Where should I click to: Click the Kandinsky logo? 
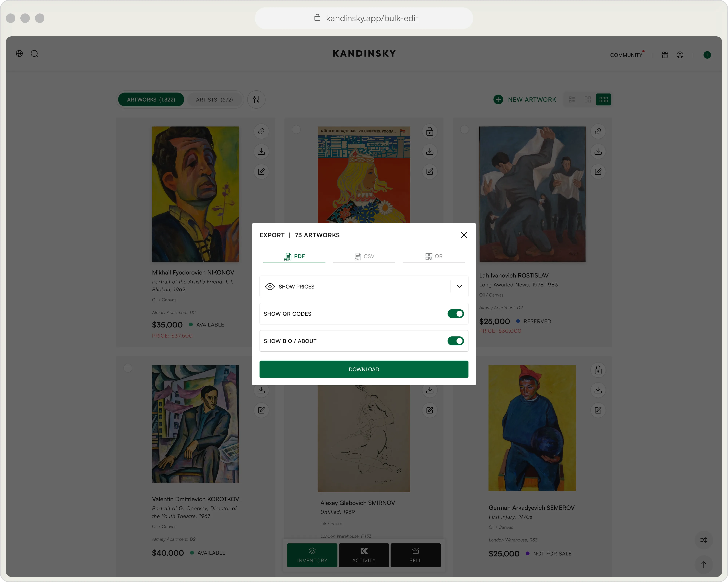[x=364, y=54]
